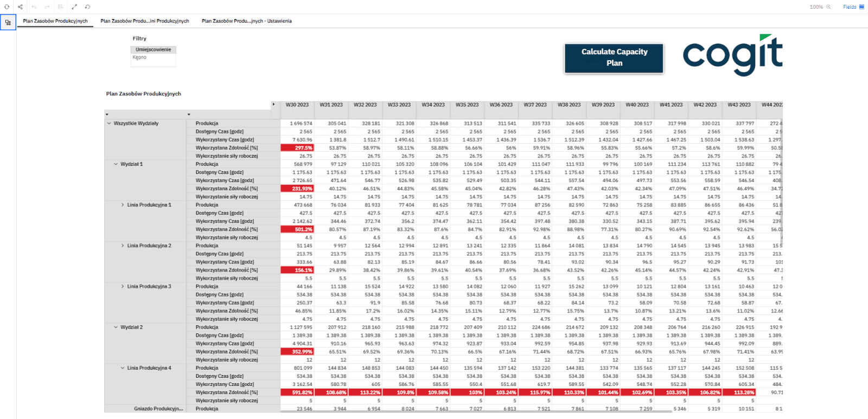Click the red 297.5% capacity cell

click(x=297, y=148)
